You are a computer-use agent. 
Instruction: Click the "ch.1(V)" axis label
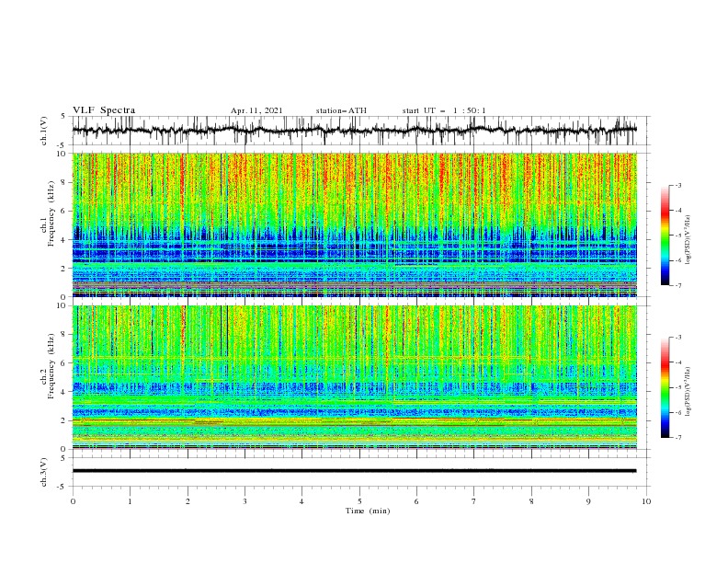pyautogui.click(x=44, y=131)
